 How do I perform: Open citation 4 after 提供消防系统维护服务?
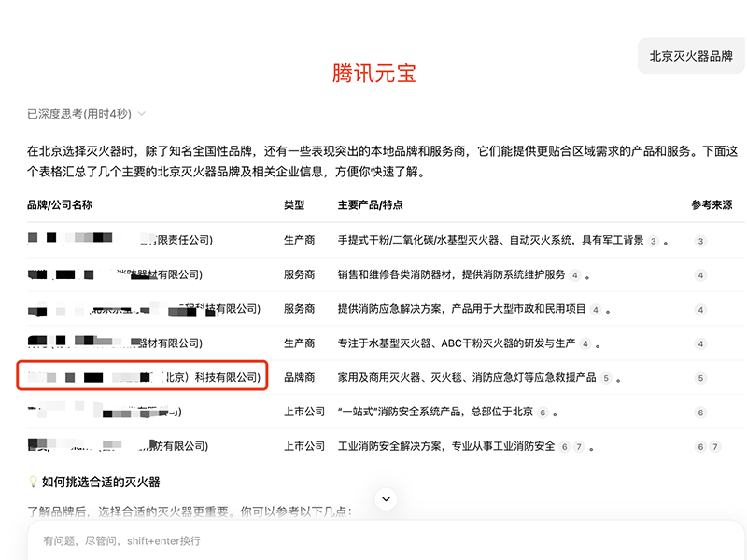[x=575, y=275]
